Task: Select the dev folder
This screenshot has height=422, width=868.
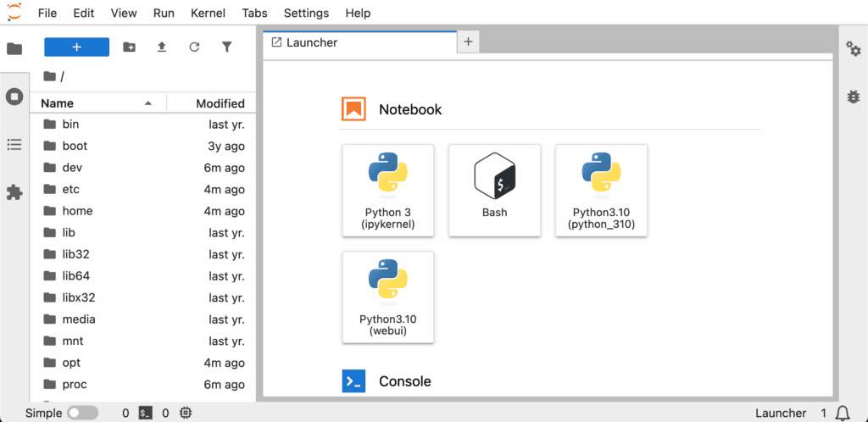Action: point(142,168)
